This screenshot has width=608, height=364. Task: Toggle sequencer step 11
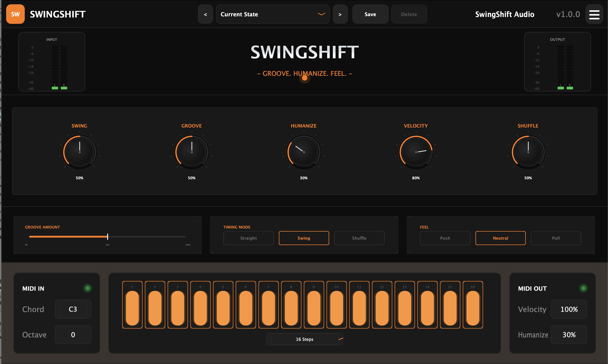click(x=359, y=305)
